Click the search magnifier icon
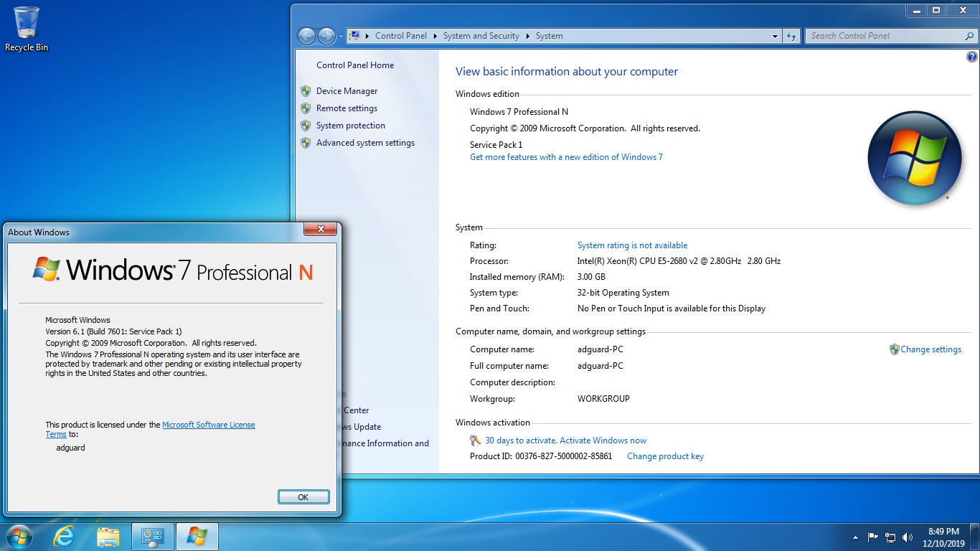This screenshot has width=980, height=551. click(x=969, y=36)
